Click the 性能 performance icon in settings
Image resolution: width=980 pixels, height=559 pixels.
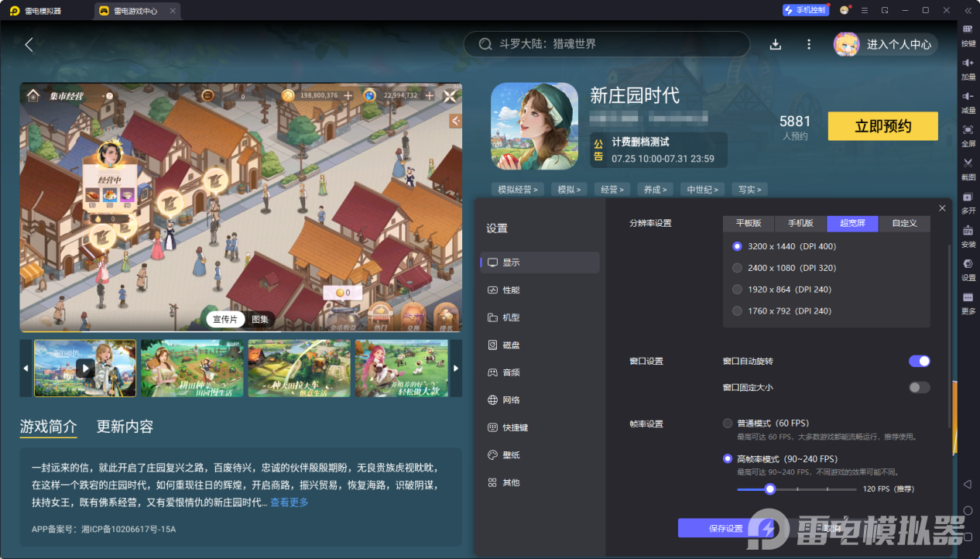click(x=493, y=290)
